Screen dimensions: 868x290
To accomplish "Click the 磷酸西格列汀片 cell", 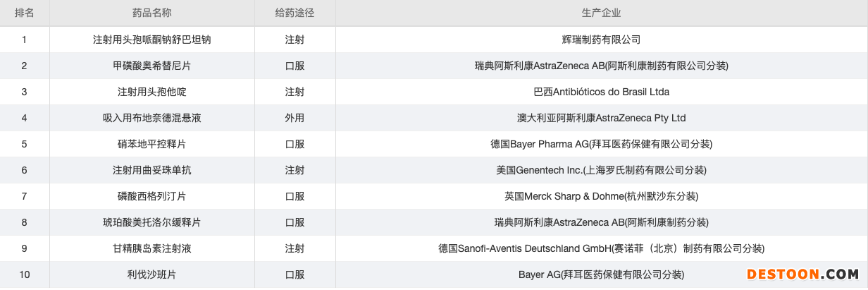I will coord(151,196).
